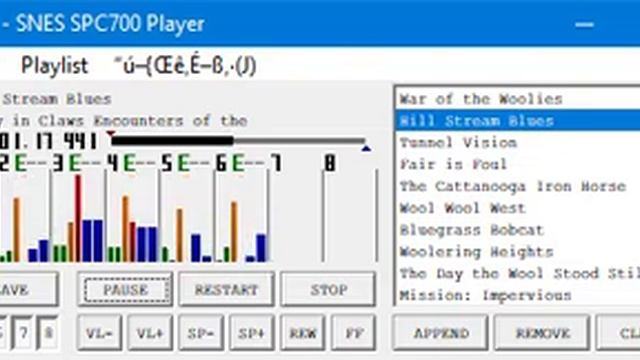
Task: Select Mill Stream Blues in playlist
Action: pos(518,121)
